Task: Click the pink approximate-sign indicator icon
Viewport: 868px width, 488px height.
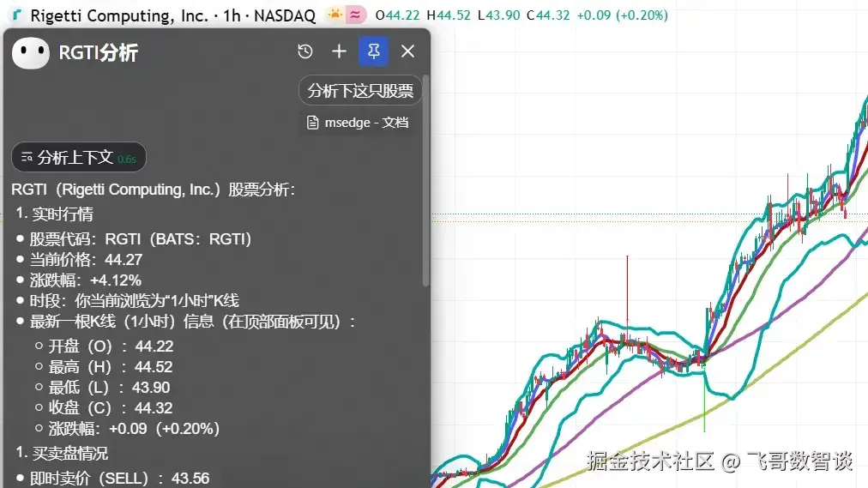Action: (x=355, y=15)
